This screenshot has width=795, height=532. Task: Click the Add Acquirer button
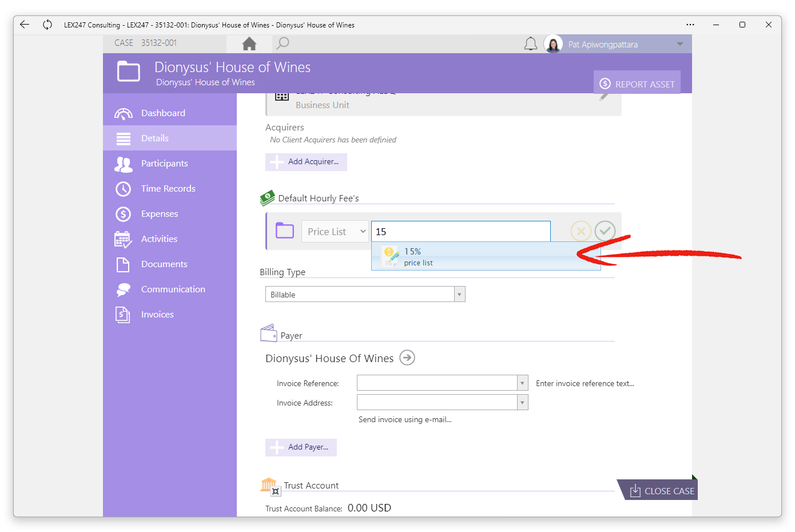coord(306,162)
